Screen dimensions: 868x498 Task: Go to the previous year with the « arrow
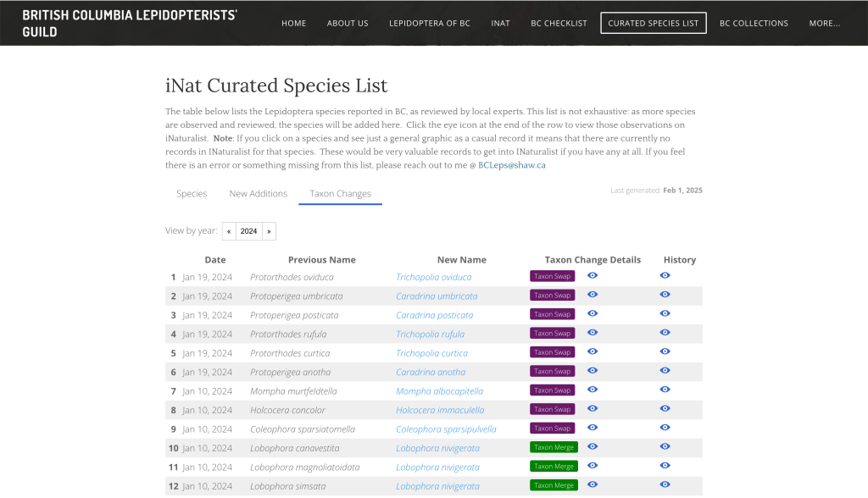(229, 230)
